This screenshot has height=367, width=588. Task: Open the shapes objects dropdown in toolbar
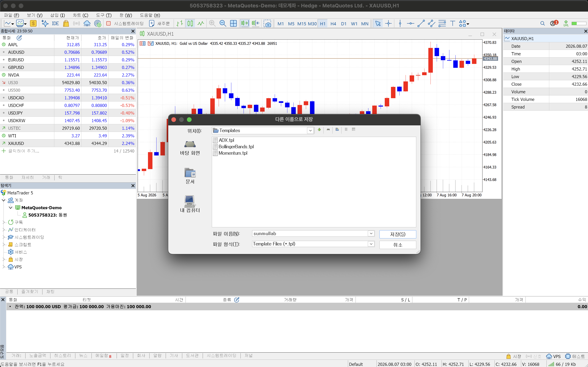(464, 24)
